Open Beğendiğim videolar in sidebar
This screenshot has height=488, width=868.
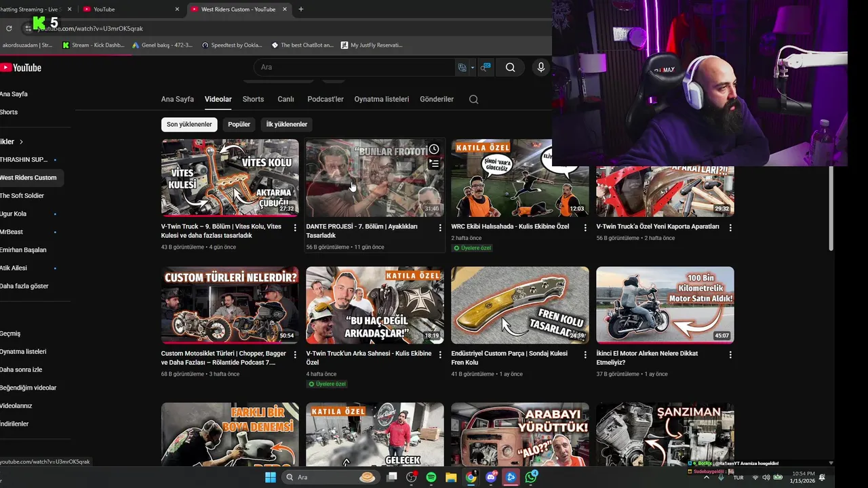point(28,388)
